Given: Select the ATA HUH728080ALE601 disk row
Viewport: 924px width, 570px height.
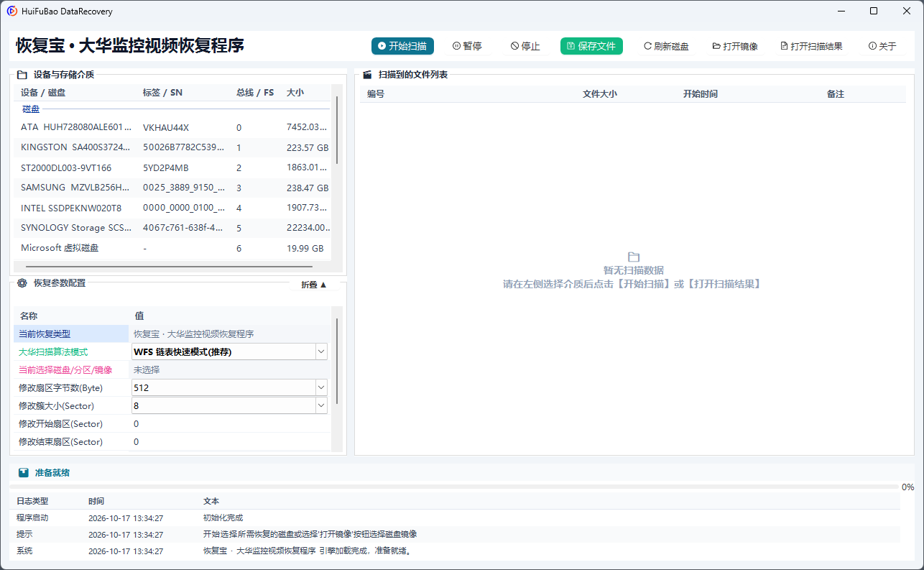Looking at the screenshot, I should click(x=172, y=127).
